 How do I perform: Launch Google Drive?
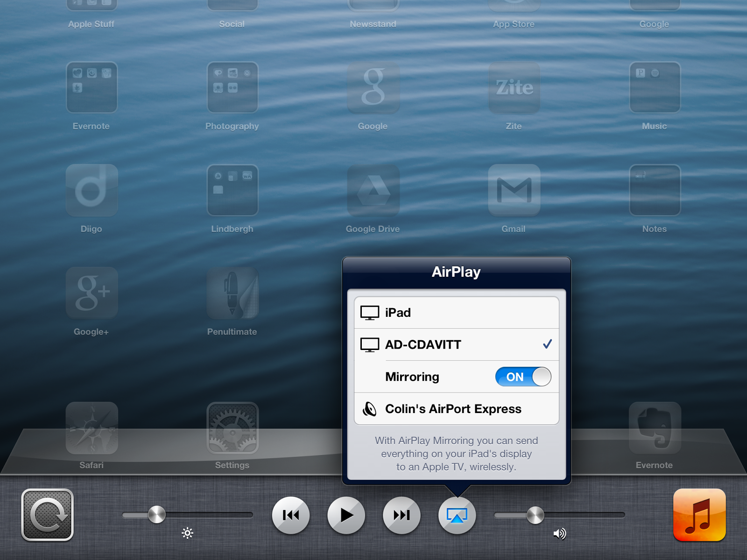coord(373,190)
